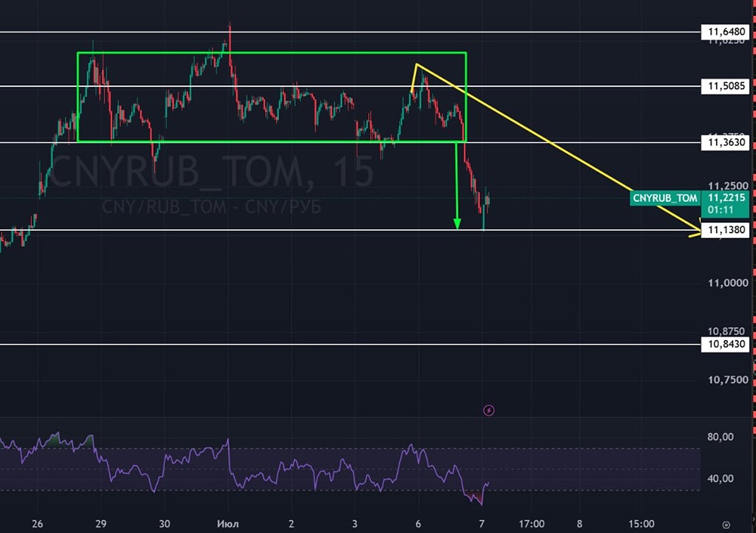756x533 pixels.
Task: Select the 11,5085 horizontal line label
Action: pyautogui.click(x=726, y=86)
